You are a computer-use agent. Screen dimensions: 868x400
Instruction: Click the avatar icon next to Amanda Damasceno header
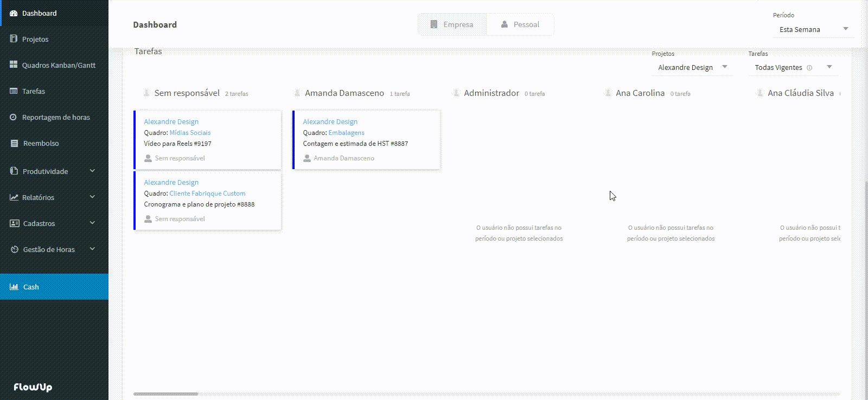[297, 93]
